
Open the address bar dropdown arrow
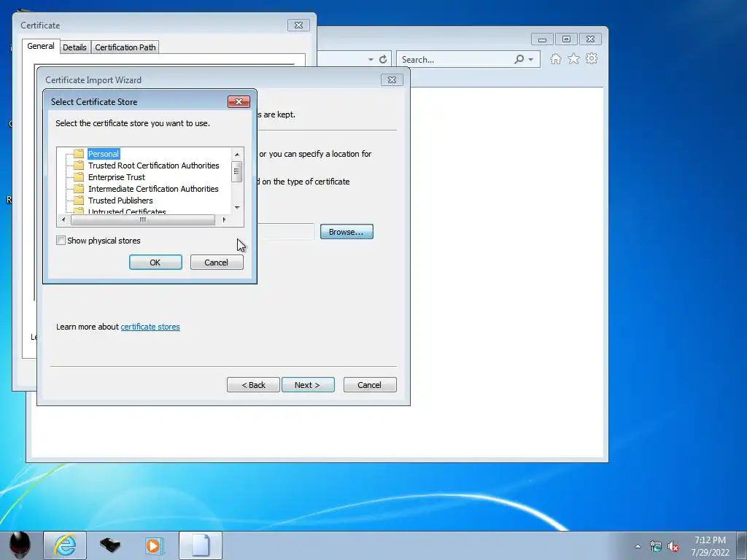pos(371,60)
